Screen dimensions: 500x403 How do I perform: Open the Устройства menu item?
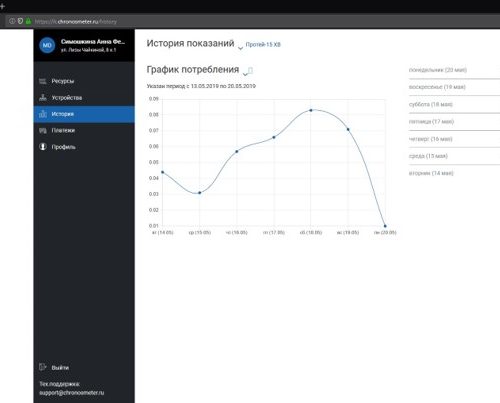click(x=84, y=98)
